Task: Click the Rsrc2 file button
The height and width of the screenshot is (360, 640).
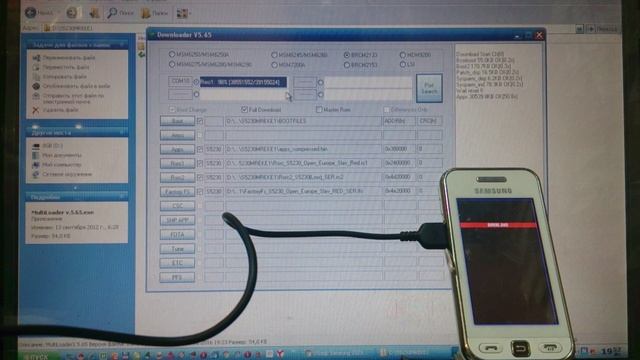Action: point(177,177)
